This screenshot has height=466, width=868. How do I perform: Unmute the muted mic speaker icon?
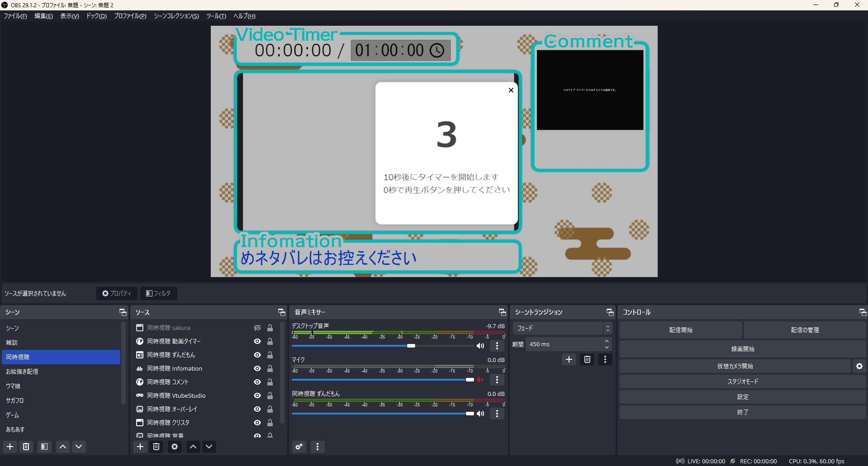[x=480, y=380]
